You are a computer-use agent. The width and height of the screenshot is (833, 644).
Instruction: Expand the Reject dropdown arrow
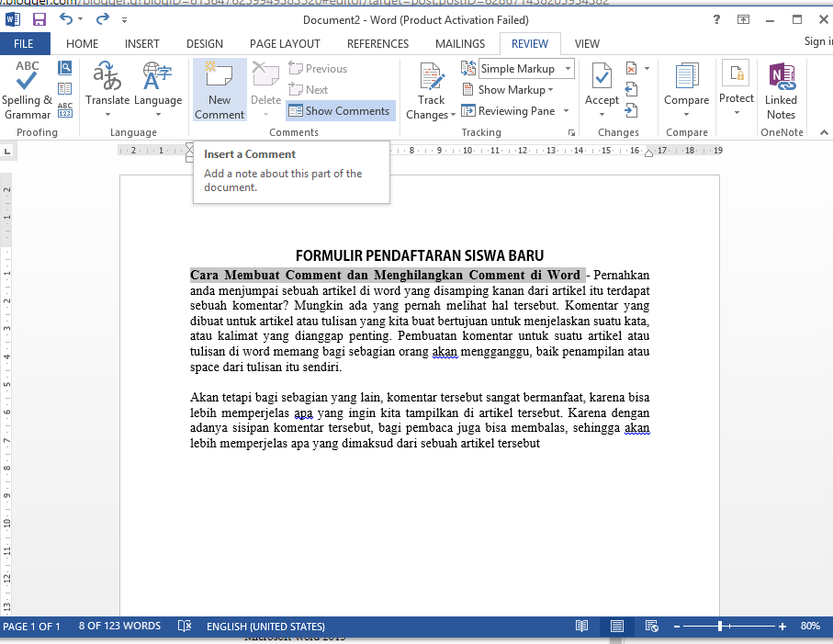click(x=647, y=69)
